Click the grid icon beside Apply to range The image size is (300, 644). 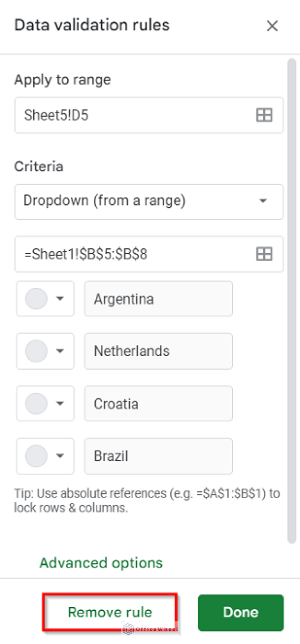[x=264, y=115]
